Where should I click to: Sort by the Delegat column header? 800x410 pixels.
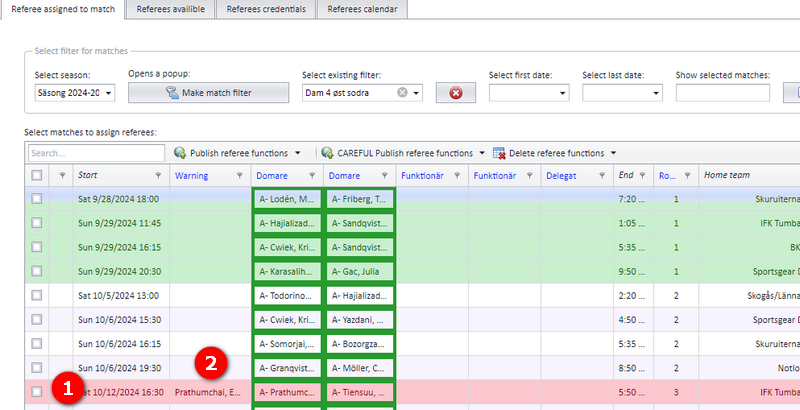click(x=561, y=175)
